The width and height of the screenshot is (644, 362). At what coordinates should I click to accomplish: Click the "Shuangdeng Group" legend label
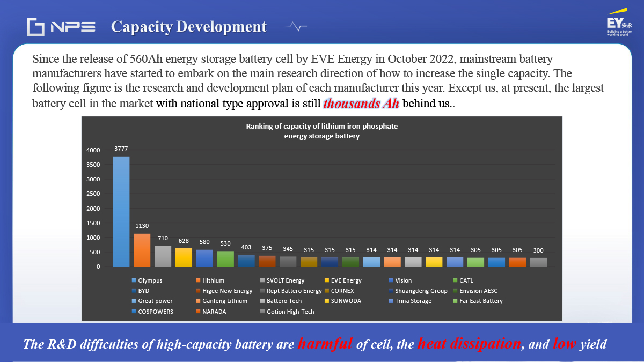click(421, 291)
